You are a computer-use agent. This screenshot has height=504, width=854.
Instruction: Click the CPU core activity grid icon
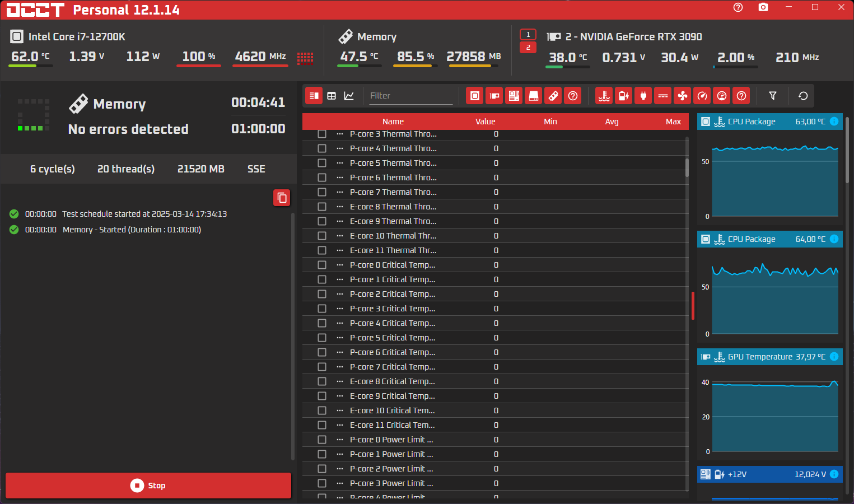(x=305, y=58)
